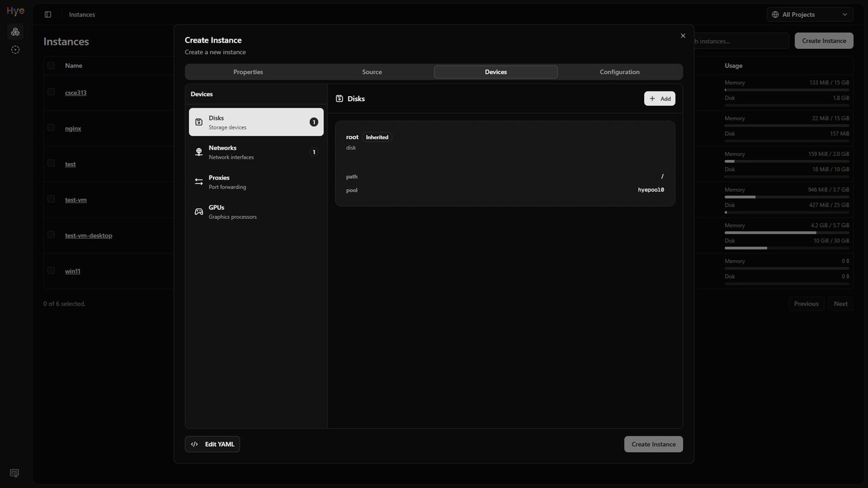Click the Hye logo icon

[15, 11]
